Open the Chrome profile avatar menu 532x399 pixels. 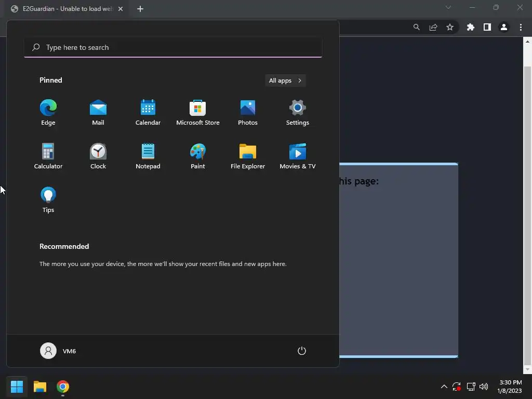point(504,27)
